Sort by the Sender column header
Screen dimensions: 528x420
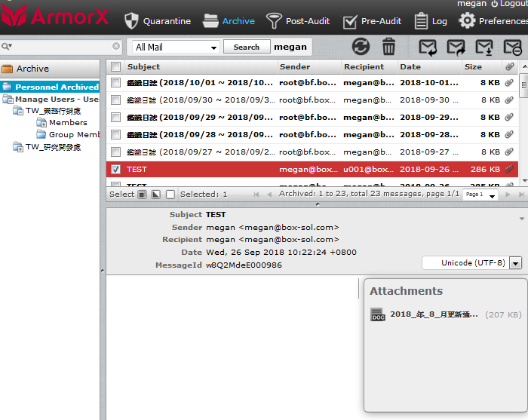(x=309, y=66)
